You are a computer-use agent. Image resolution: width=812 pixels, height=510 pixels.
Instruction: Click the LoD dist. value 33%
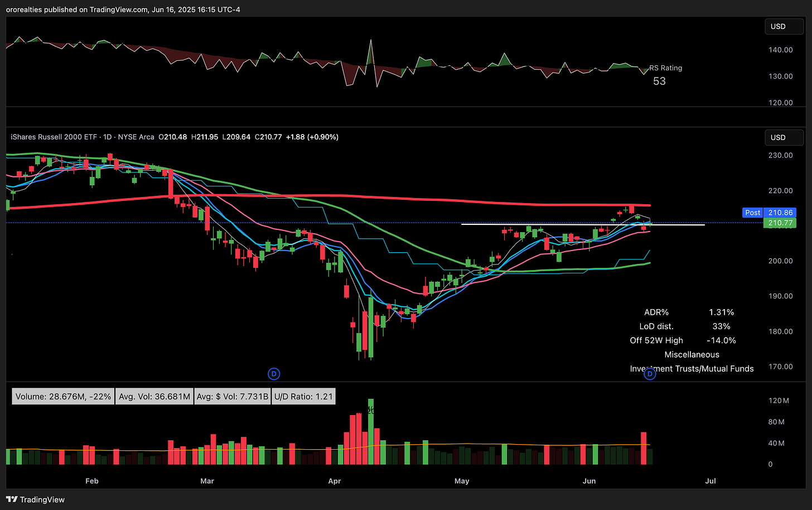point(721,326)
